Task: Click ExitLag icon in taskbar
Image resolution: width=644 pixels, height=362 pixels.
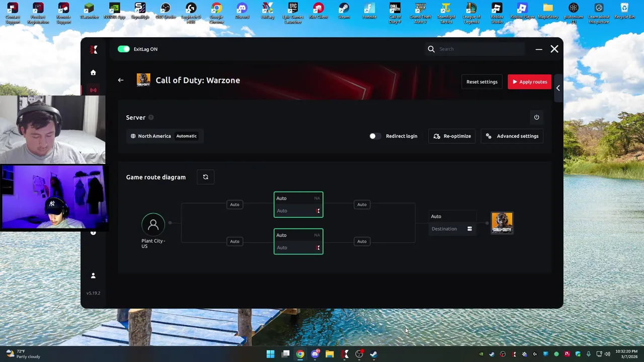Action: [345, 354]
